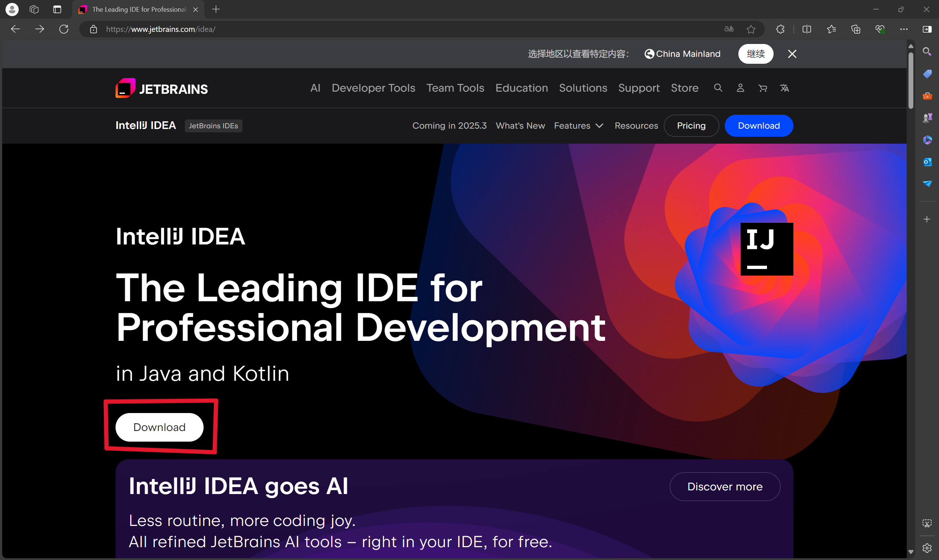939x560 pixels.
Task: Click the site language translate icon
Action: [784, 88]
